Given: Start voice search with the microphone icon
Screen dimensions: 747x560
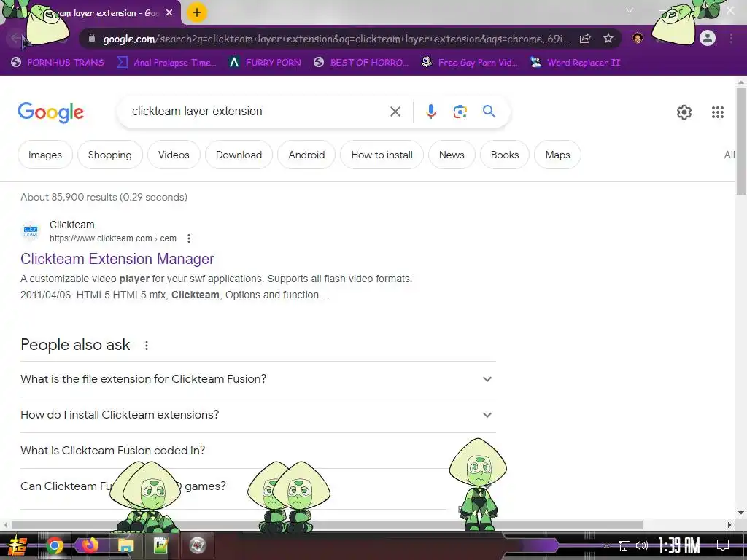Looking at the screenshot, I should point(430,112).
